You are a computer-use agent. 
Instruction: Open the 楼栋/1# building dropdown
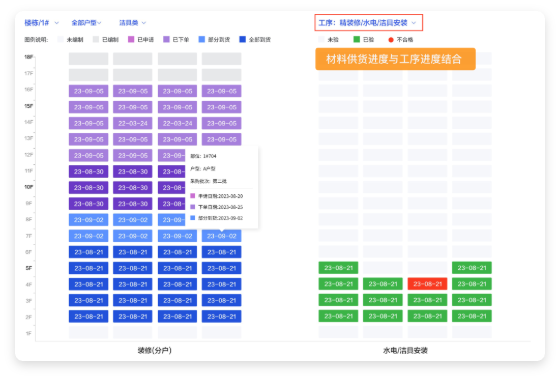(x=41, y=23)
